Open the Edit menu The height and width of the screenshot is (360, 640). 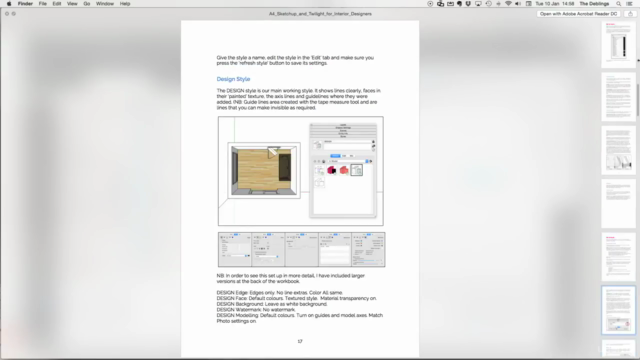[57, 4]
